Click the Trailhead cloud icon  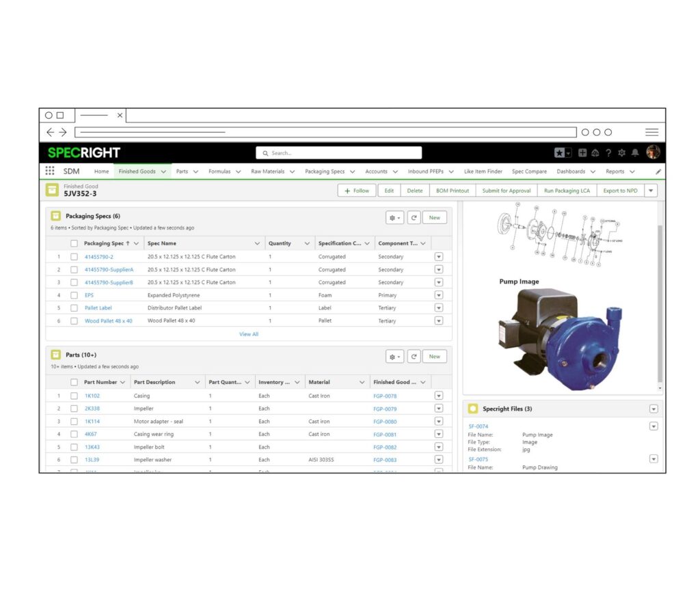(x=595, y=153)
